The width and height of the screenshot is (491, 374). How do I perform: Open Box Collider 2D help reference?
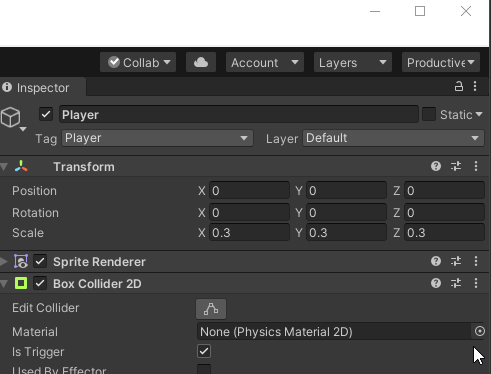[x=436, y=283]
